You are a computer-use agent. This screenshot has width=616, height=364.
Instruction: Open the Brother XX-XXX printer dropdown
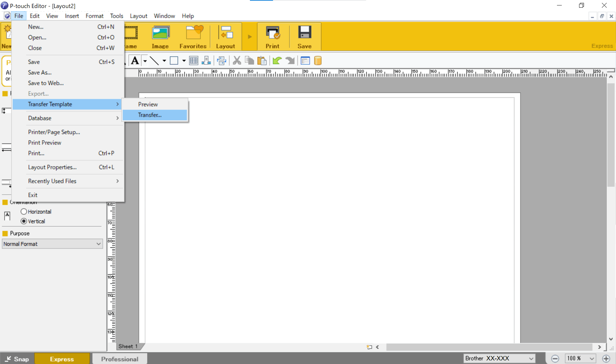500,358
